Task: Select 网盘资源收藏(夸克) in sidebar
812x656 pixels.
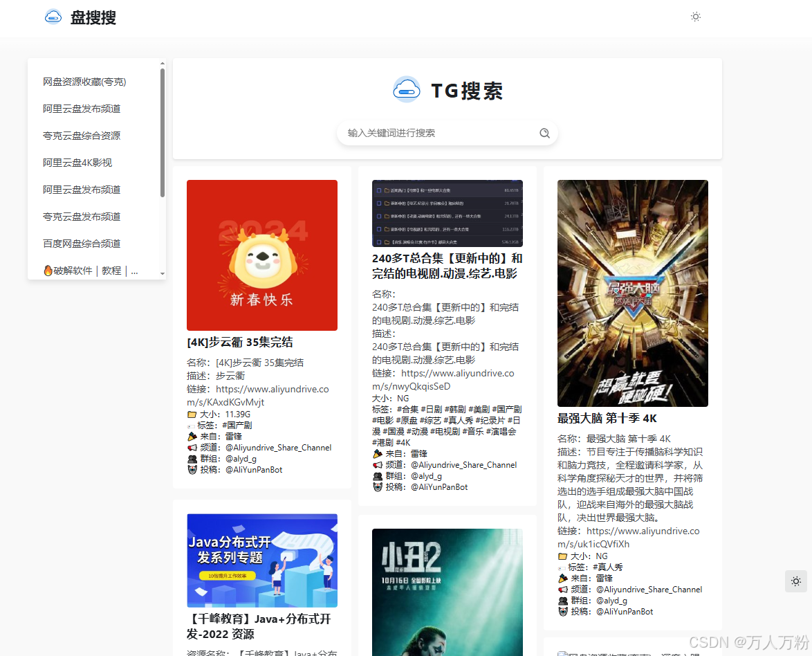Action: click(84, 82)
